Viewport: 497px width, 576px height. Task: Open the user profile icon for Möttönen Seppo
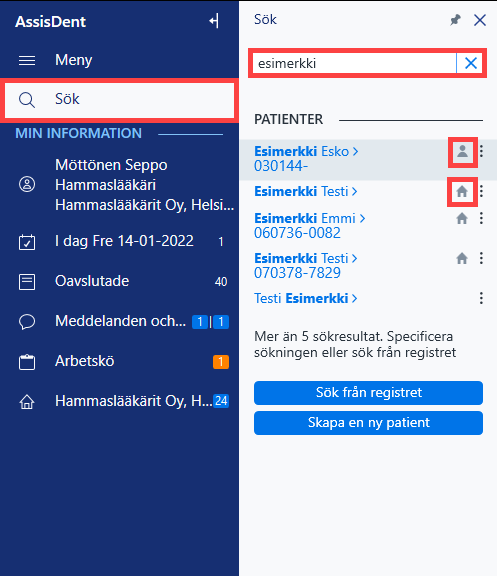point(27,184)
